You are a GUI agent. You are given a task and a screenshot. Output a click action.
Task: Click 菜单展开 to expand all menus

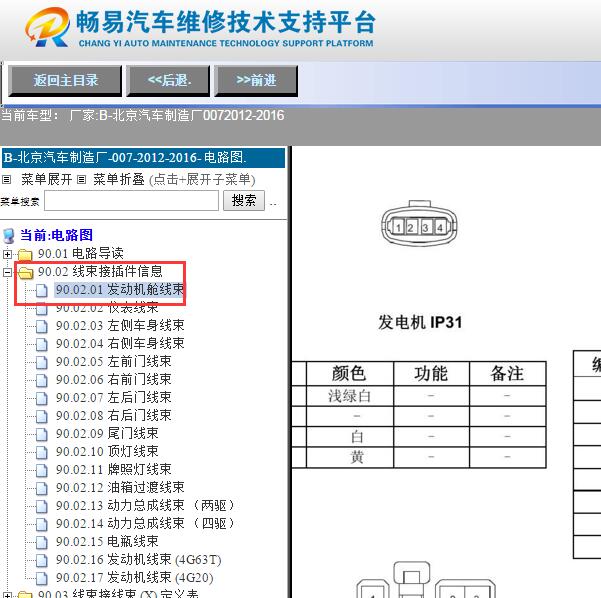click(47, 179)
